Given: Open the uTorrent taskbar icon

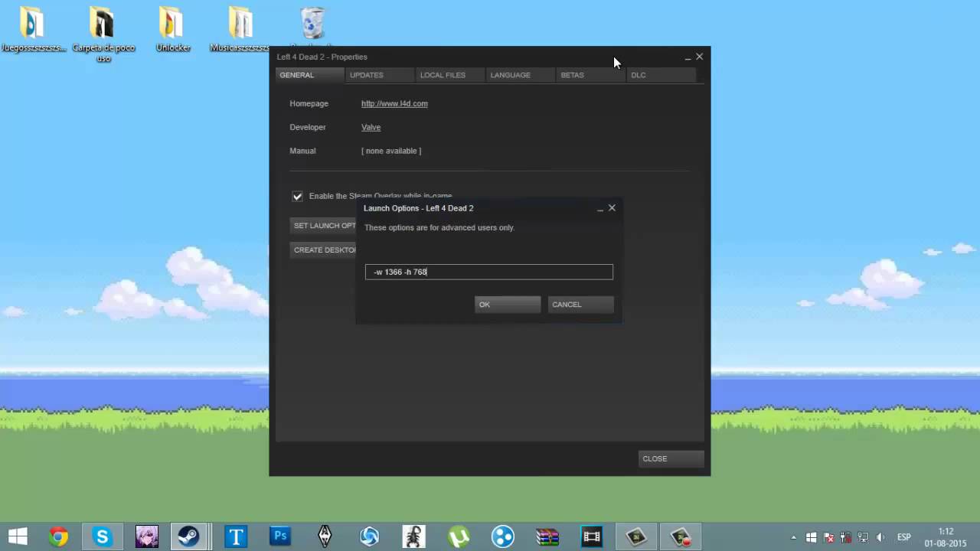Looking at the screenshot, I should (459, 536).
